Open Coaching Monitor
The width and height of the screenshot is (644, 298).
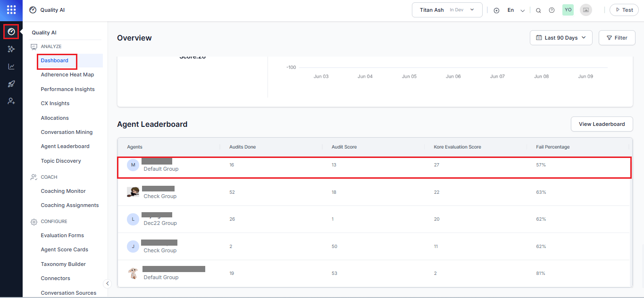pos(63,191)
